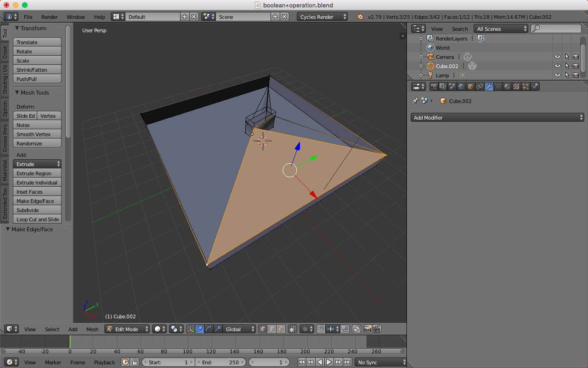Open the Playback menu in timeline
This screenshot has width=588, height=368.
(x=104, y=362)
